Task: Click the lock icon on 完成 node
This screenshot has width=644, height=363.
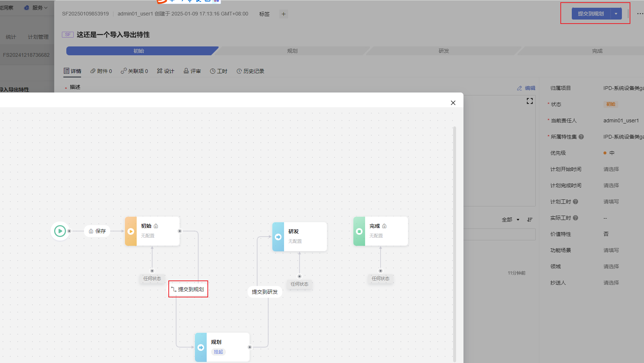Action: pyautogui.click(x=384, y=226)
